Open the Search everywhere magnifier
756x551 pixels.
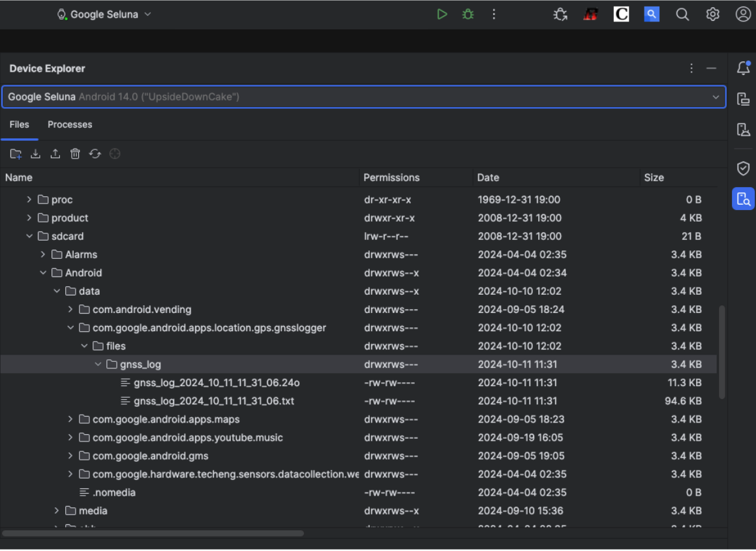[682, 14]
